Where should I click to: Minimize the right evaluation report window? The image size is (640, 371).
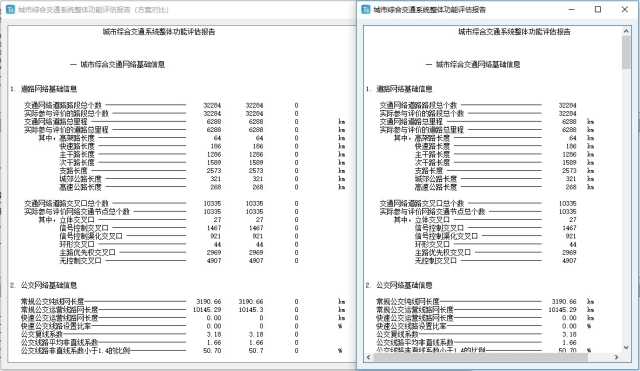pyautogui.click(x=571, y=10)
